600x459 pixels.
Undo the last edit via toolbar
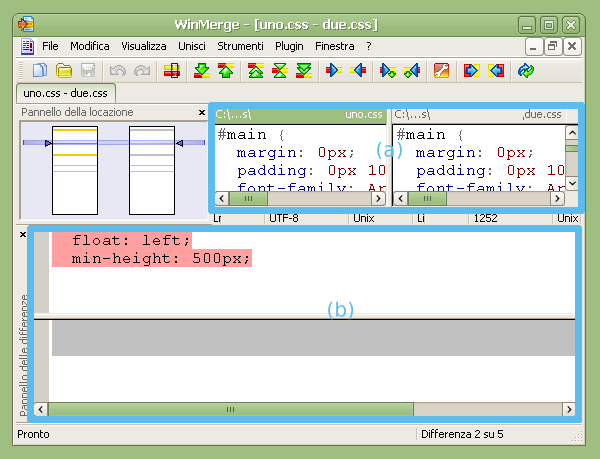coord(117,70)
